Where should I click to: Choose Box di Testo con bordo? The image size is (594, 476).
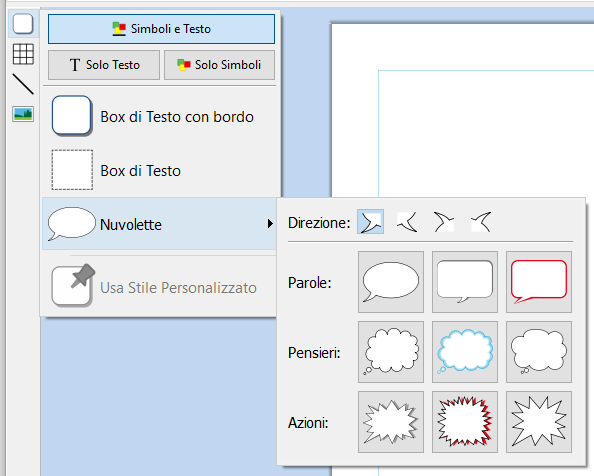(x=161, y=116)
